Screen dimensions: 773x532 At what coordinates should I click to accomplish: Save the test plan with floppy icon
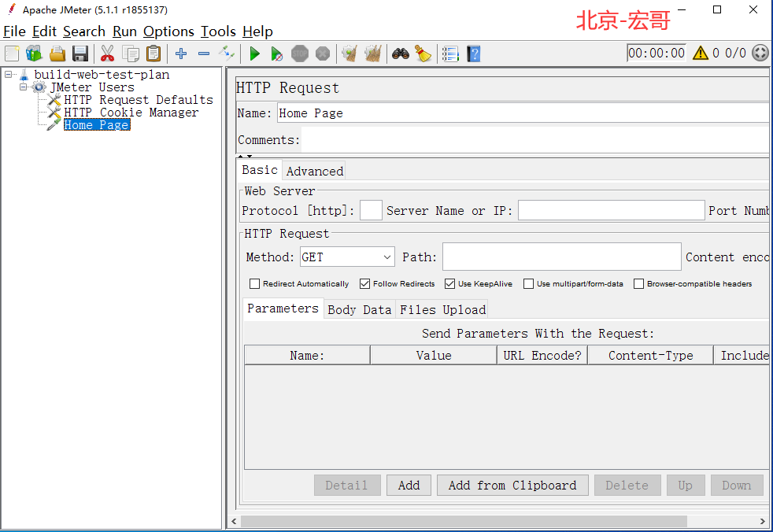[x=80, y=54]
